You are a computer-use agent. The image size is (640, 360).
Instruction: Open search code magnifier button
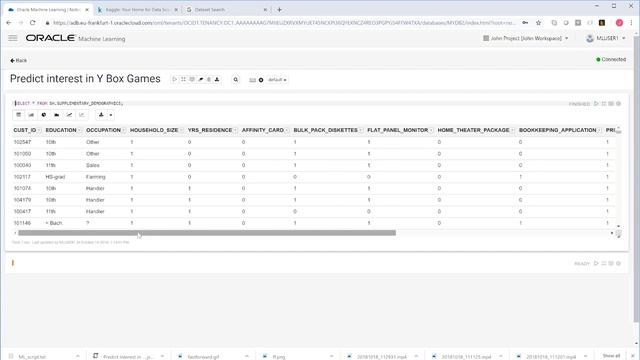pyautogui.click(x=236, y=80)
